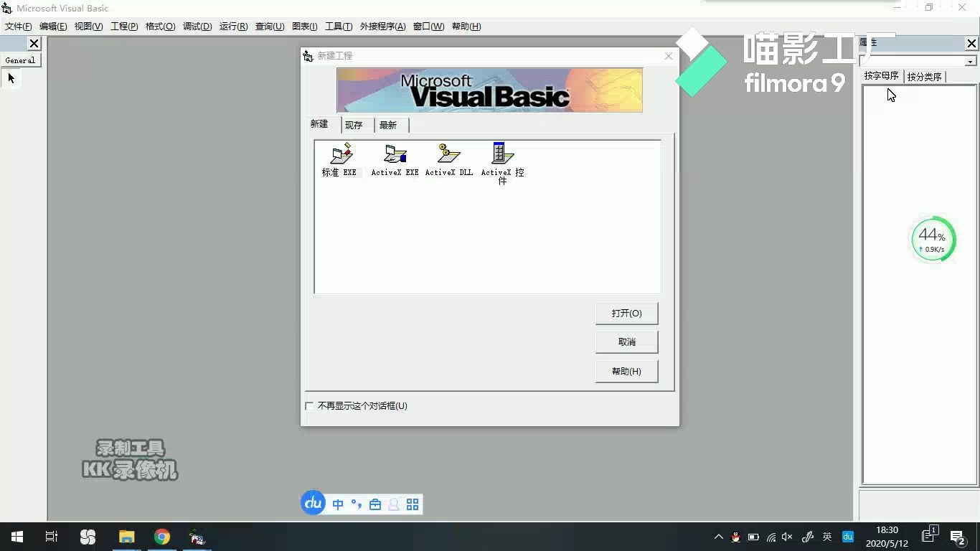This screenshot has height=551, width=980.
Task: Switch to the 按字母序 properties tab
Action: (882, 76)
